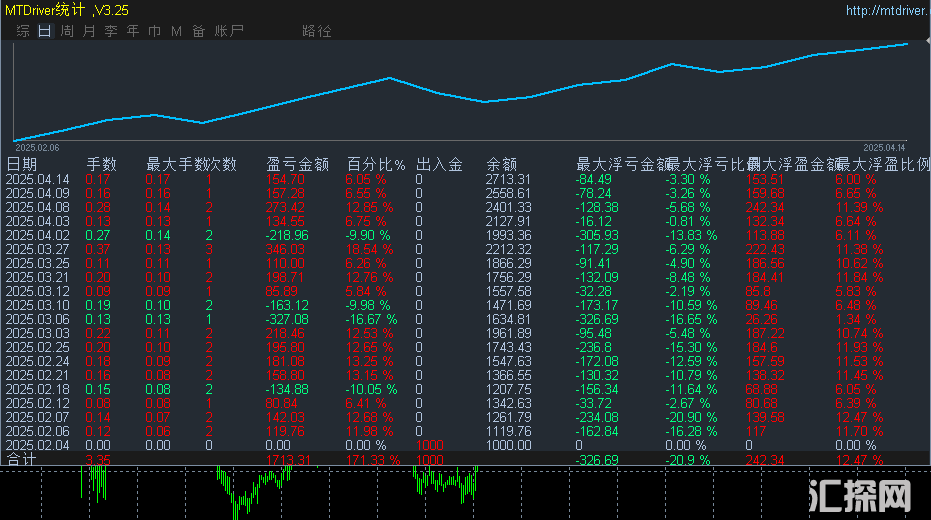Click the profit value 154.70
This screenshot has width=931, height=520.
click(x=285, y=179)
